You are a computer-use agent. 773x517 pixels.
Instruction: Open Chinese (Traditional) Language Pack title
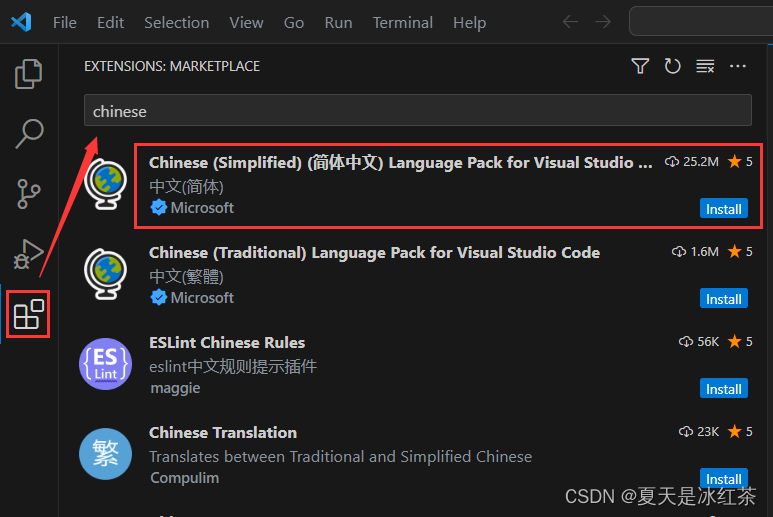click(374, 252)
